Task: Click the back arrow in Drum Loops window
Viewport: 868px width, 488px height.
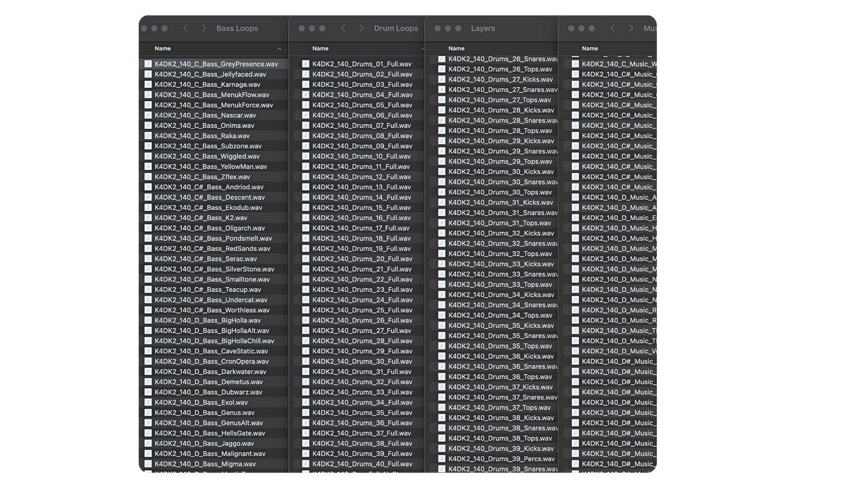Action: click(x=343, y=28)
